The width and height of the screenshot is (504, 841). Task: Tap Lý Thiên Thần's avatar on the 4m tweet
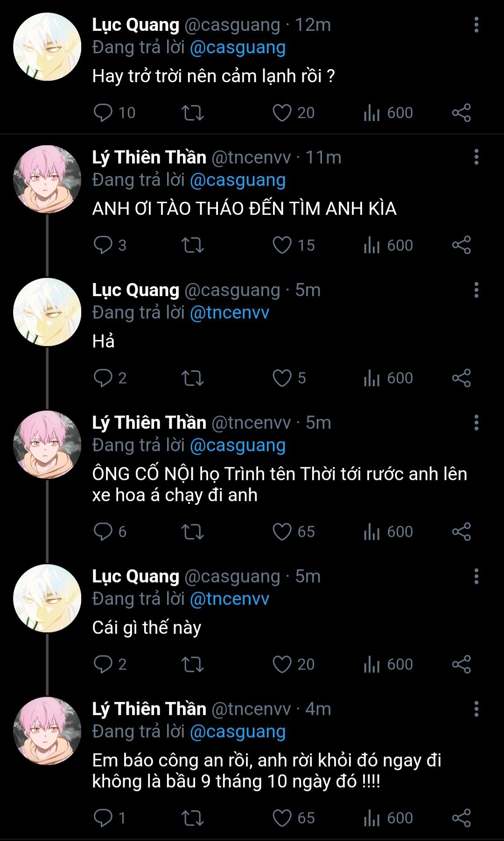47,731
